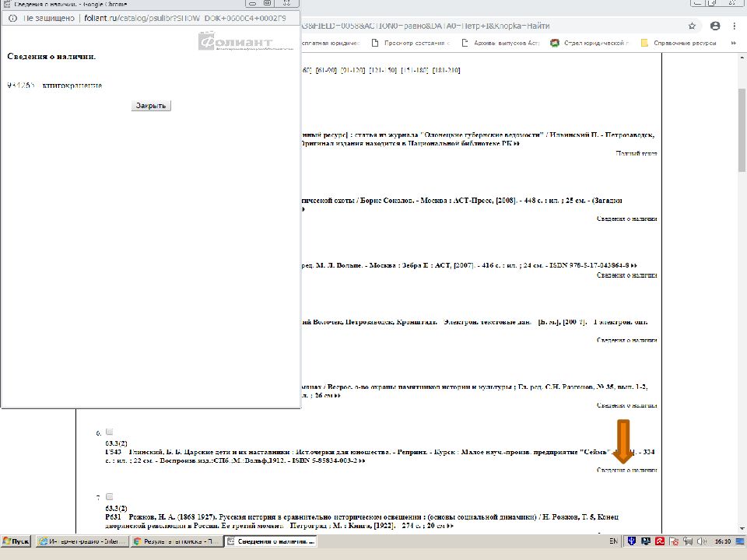747x560 pixels.
Task: Click the EN language indicator in tray
Action: pos(613,541)
